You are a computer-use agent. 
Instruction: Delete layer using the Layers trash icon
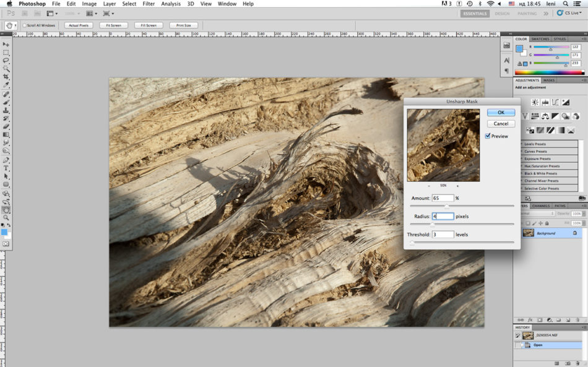click(576, 319)
